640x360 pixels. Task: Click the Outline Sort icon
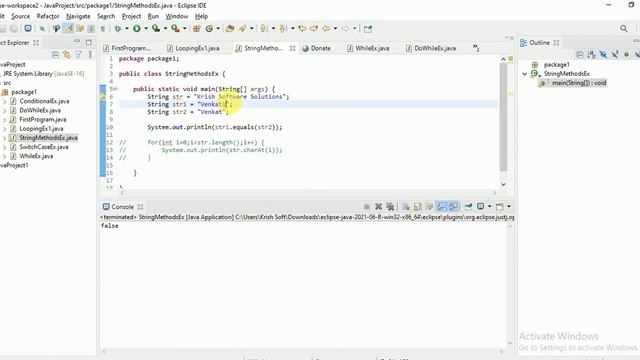tap(591, 55)
